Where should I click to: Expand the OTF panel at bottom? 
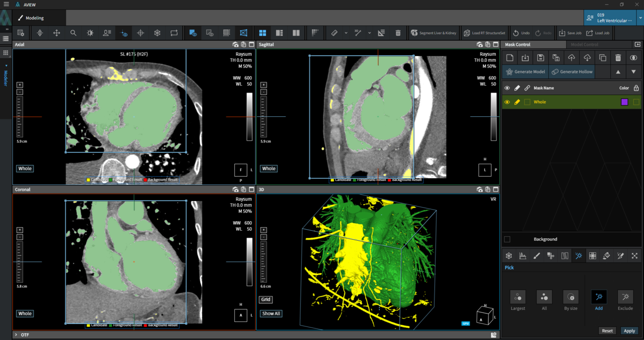coord(16,334)
